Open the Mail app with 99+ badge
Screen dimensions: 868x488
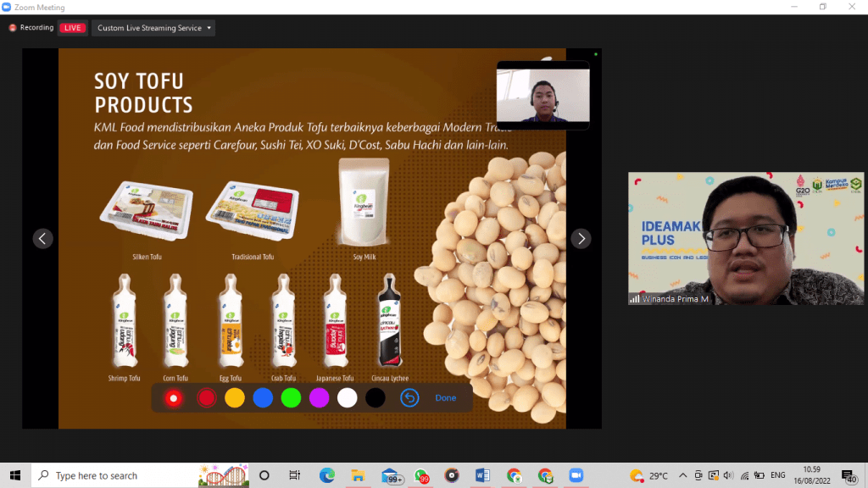tap(392, 476)
